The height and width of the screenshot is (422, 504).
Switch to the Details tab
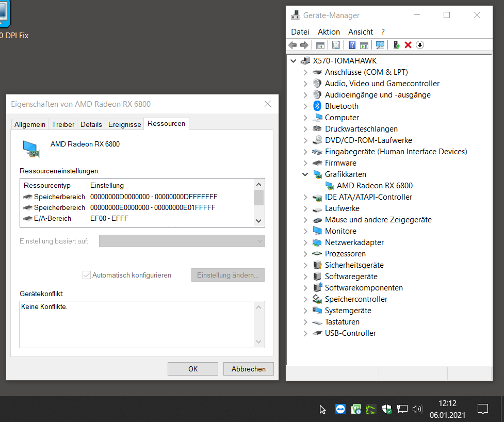pos(91,124)
